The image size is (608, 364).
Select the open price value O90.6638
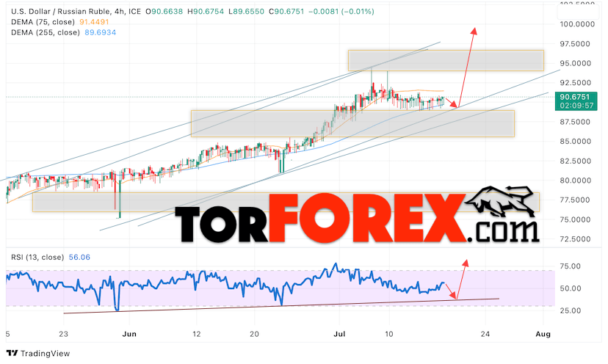pos(164,12)
